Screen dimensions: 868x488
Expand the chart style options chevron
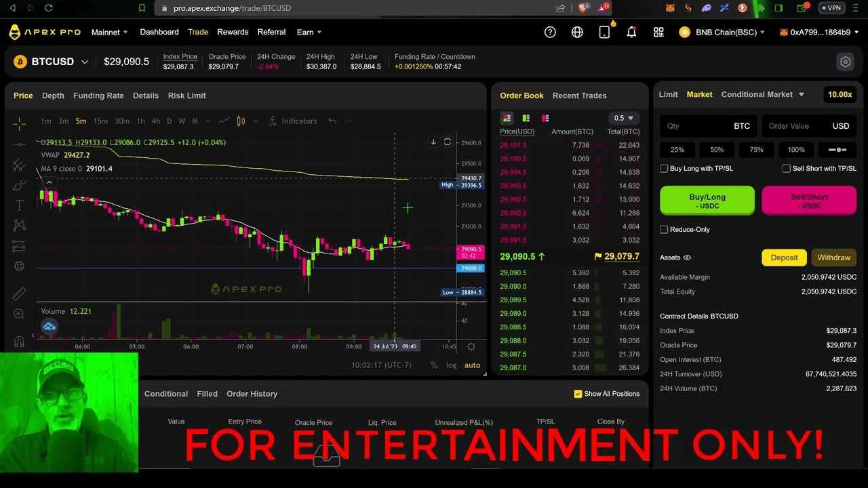tap(256, 121)
